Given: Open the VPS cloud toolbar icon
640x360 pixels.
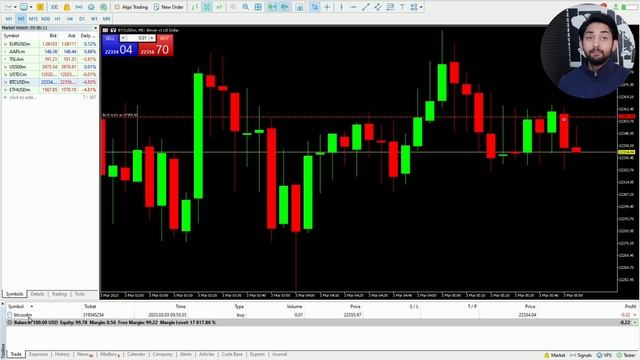Looking at the screenshot, I should point(91,7).
